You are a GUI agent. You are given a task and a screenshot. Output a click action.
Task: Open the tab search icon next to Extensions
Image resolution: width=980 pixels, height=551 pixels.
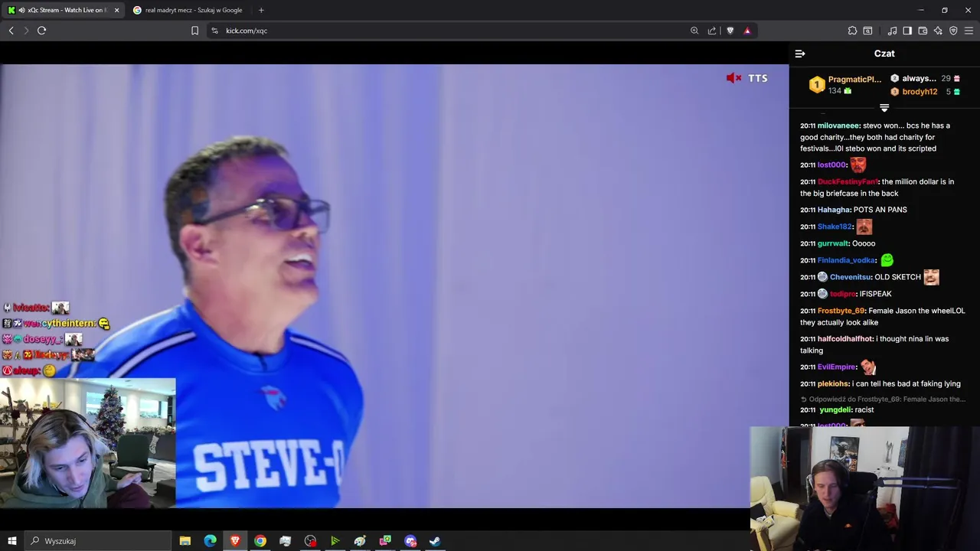(x=867, y=31)
